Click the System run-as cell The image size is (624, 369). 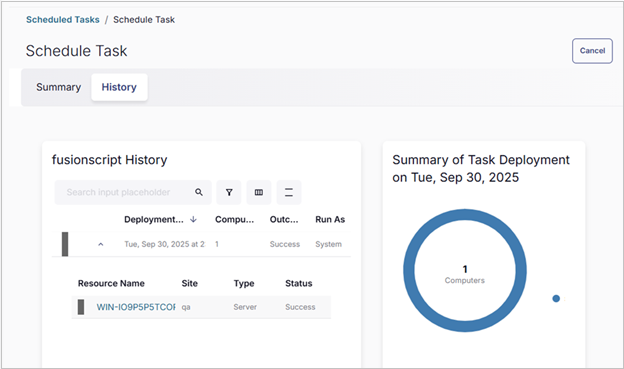[328, 244]
